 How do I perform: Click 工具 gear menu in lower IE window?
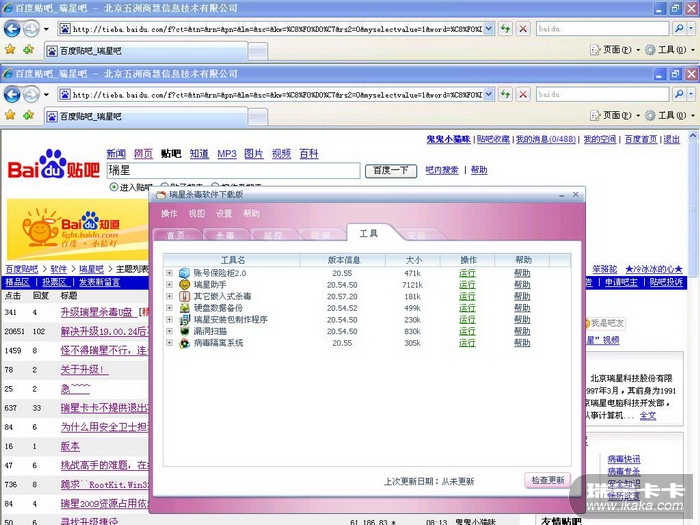click(670, 115)
